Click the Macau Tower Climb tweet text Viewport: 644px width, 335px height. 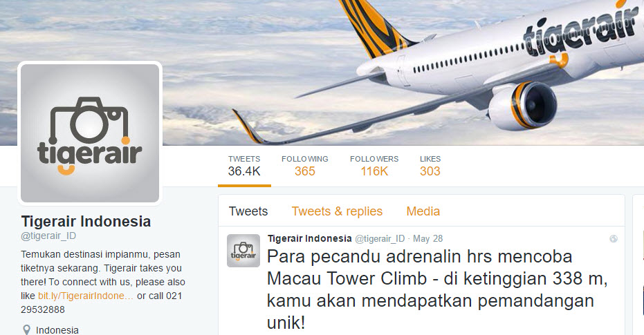coord(437,289)
